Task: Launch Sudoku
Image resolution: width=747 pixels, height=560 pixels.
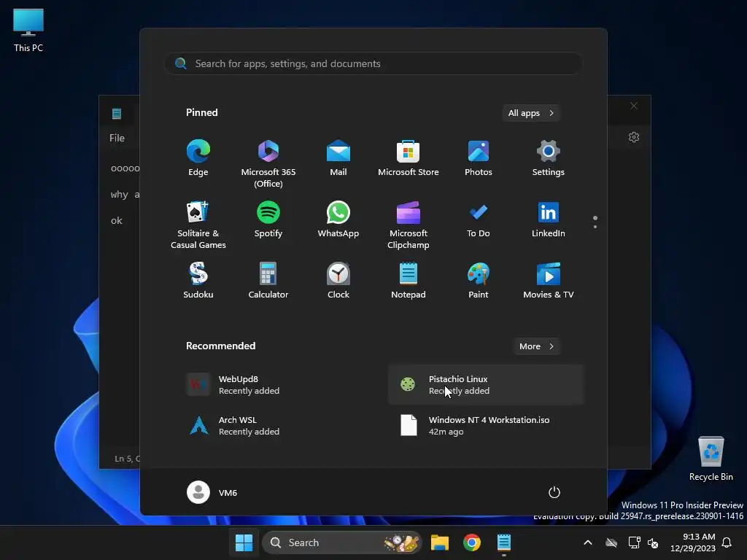Action: coord(198,281)
